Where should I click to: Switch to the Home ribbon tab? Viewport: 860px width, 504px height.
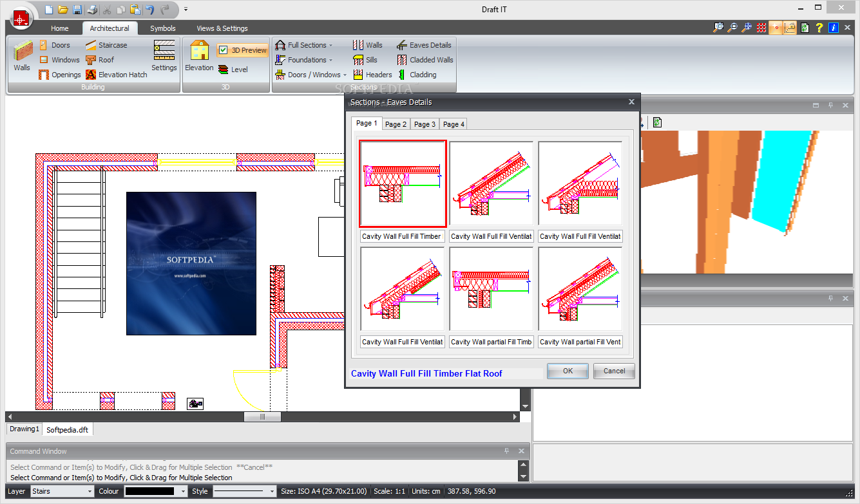pos(60,28)
